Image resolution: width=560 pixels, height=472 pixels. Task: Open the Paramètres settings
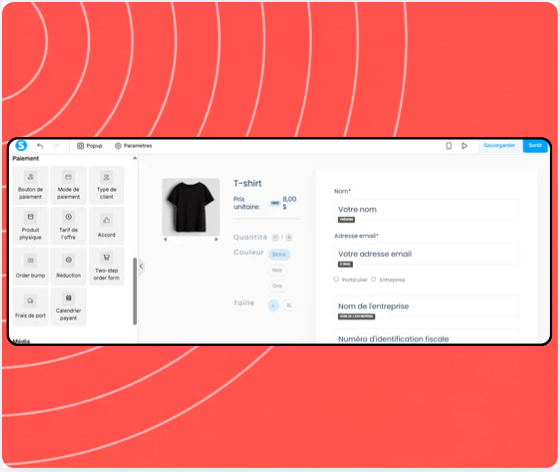(x=133, y=146)
